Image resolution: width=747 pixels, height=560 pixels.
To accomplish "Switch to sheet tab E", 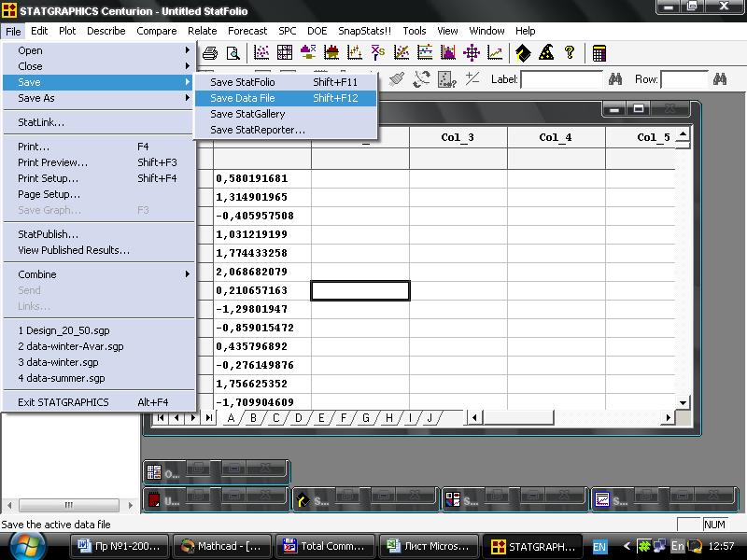I will point(321,418).
